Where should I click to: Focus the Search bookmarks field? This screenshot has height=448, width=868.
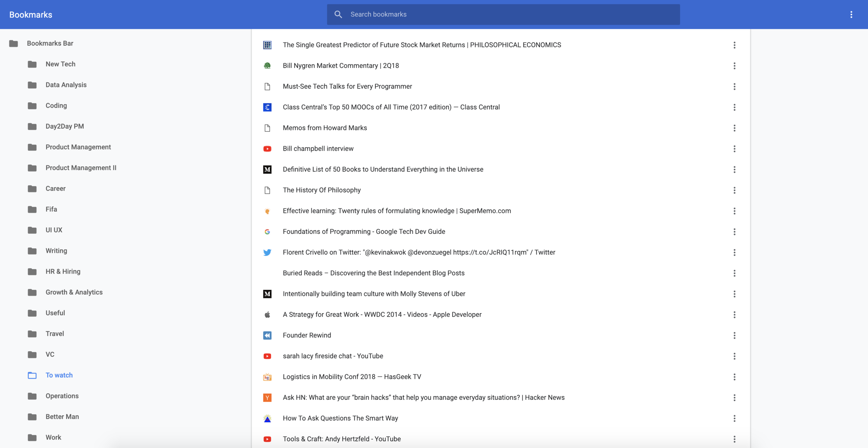(x=506, y=14)
